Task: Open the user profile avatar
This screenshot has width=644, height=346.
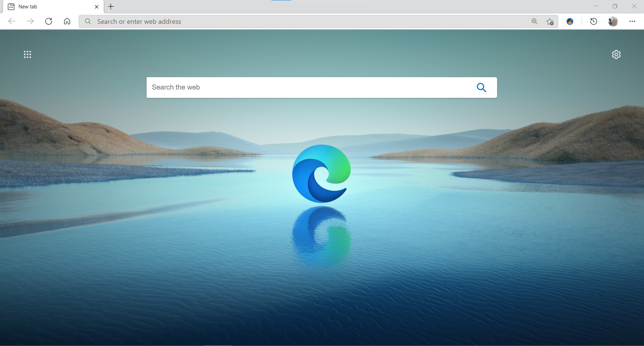Action: pos(613,21)
